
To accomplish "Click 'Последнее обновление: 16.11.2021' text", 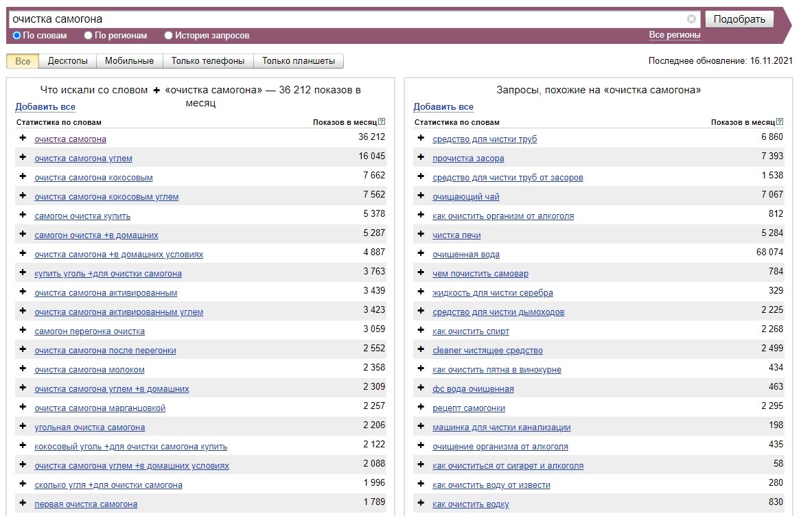I will (720, 60).
